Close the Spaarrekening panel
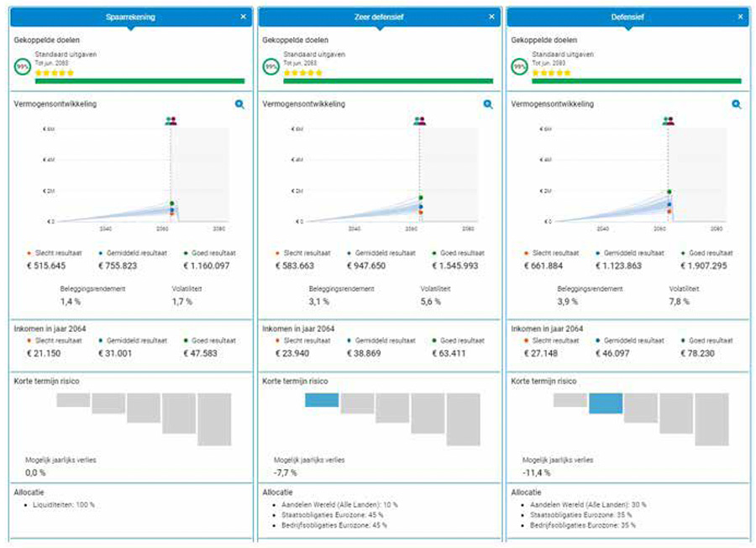The width and height of the screenshot is (756, 548). point(243,17)
